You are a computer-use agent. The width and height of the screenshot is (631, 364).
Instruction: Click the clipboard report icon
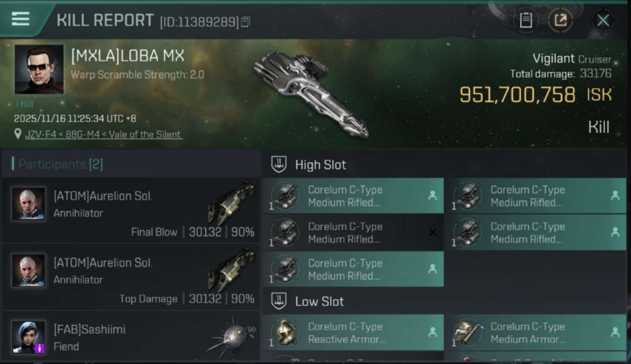coord(526,20)
